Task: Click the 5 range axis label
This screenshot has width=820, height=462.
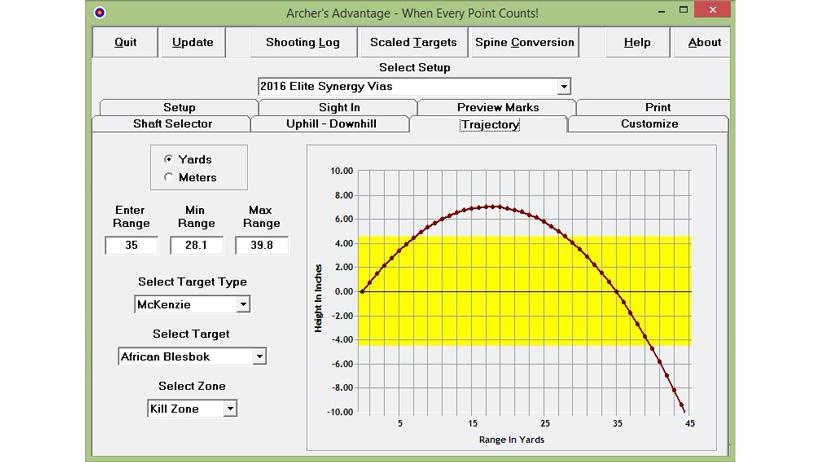Action: (400, 423)
